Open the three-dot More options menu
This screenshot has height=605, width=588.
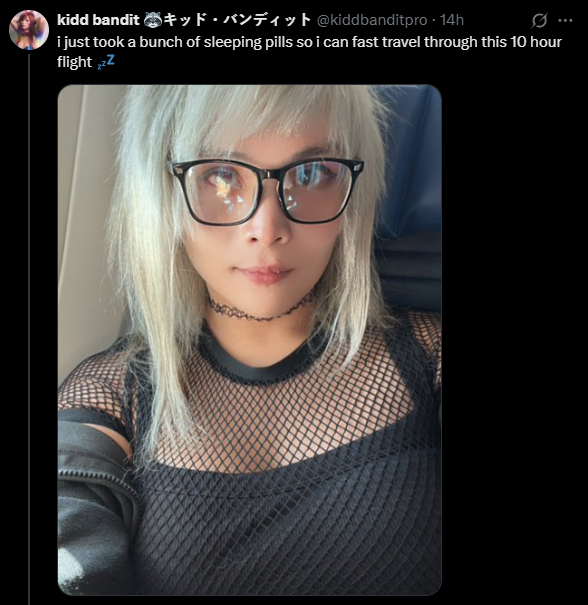click(565, 20)
